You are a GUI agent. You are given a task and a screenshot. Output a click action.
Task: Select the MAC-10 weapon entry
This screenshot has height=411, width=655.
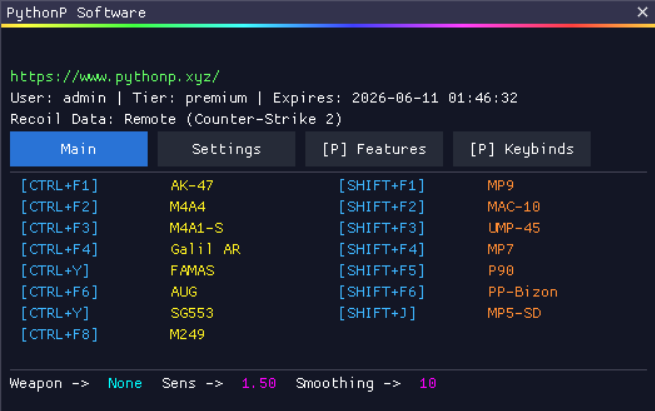514,207
